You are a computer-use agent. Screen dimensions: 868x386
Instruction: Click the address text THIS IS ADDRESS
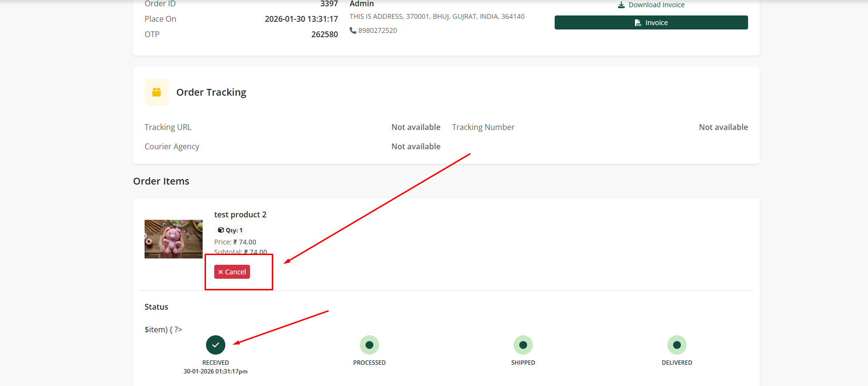click(x=437, y=16)
